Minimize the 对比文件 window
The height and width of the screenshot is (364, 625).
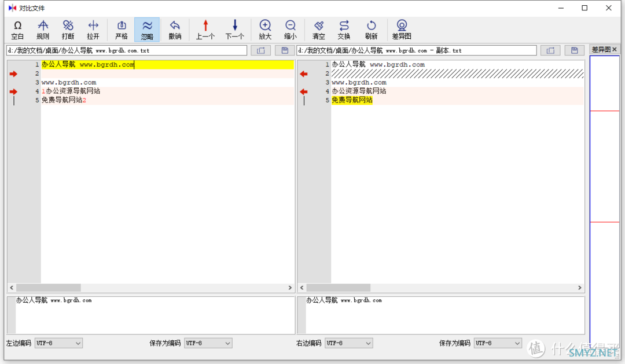pyautogui.click(x=561, y=8)
